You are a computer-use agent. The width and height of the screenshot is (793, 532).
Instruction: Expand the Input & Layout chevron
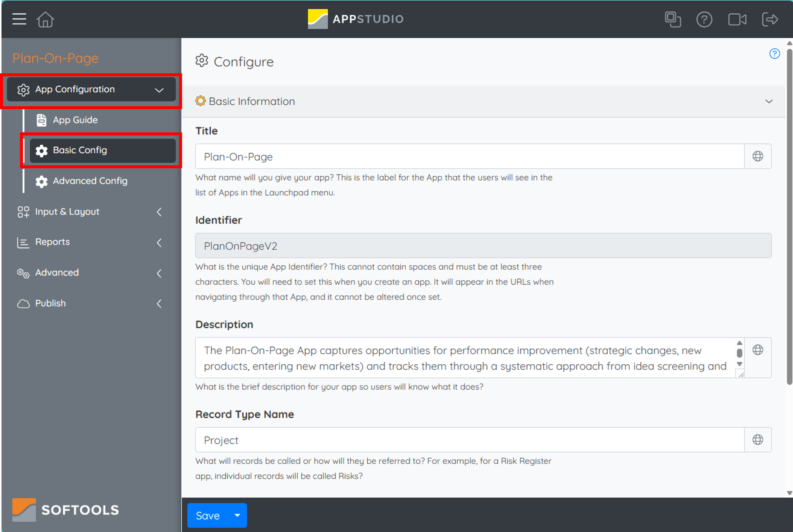pyautogui.click(x=159, y=212)
